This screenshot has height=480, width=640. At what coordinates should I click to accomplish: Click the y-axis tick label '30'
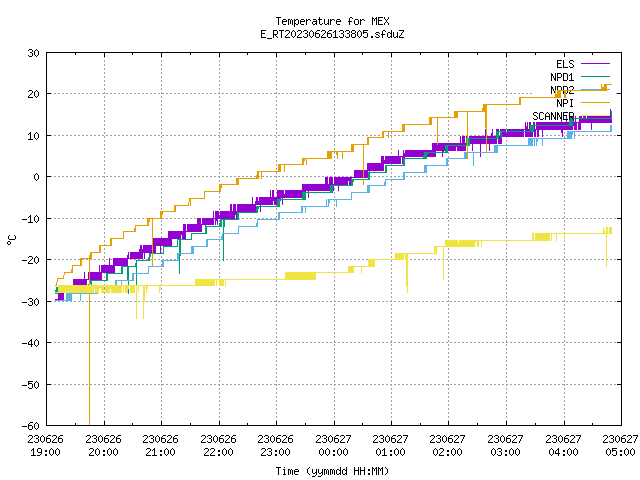pos(33,53)
